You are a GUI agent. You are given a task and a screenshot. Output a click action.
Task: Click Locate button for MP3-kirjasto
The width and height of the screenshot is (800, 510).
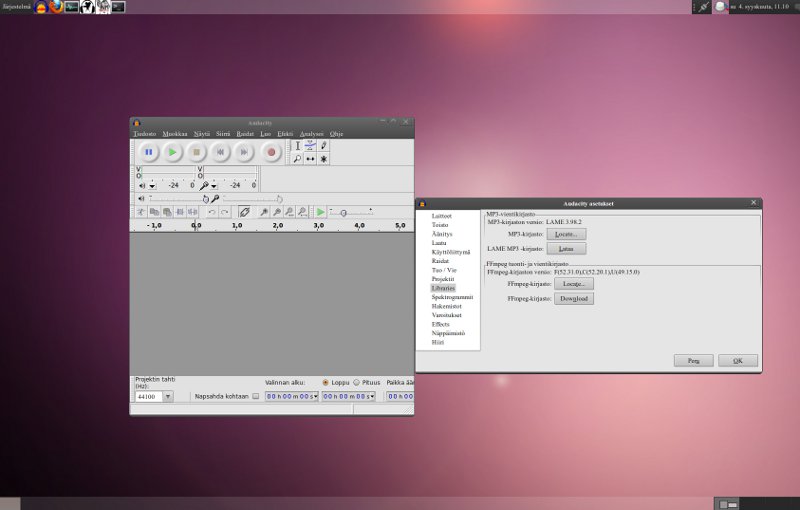click(x=566, y=234)
